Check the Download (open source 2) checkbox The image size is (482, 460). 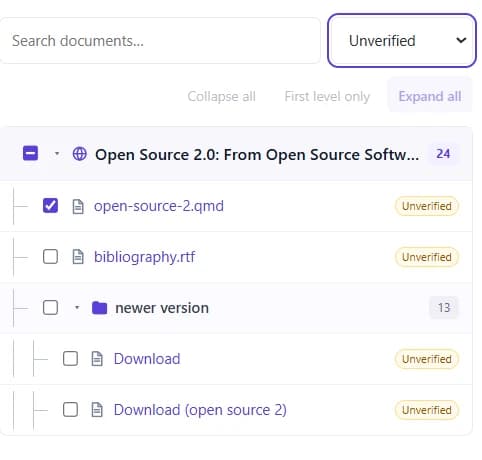coord(70,410)
